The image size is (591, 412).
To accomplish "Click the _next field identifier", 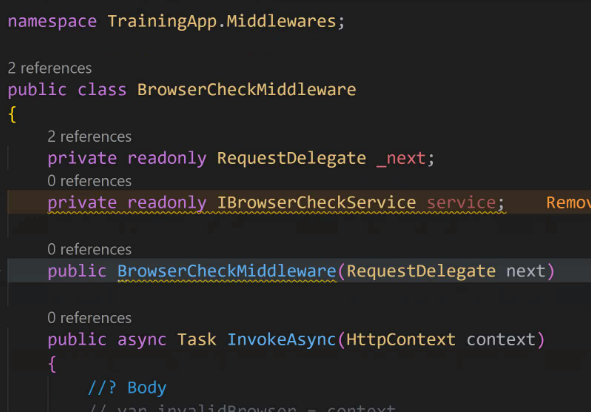I will coord(401,158).
